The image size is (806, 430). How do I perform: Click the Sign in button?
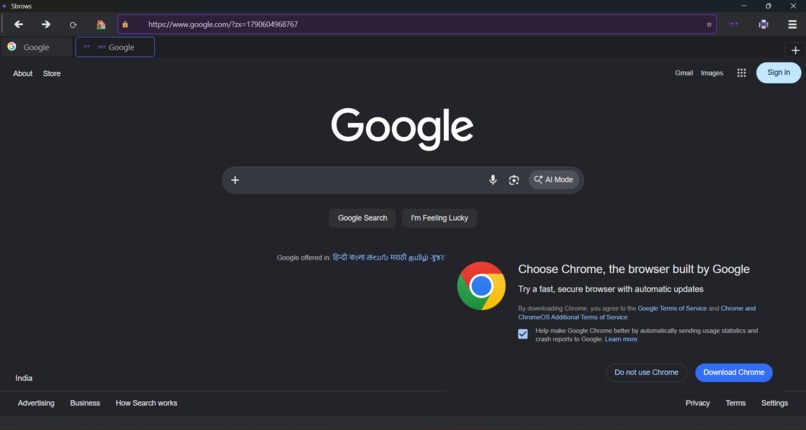click(778, 72)
